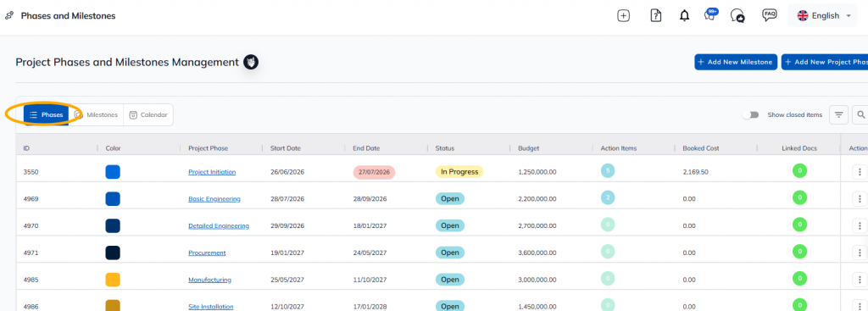
Task: Open actions menu for Procurement row
Action: point(860,253)
